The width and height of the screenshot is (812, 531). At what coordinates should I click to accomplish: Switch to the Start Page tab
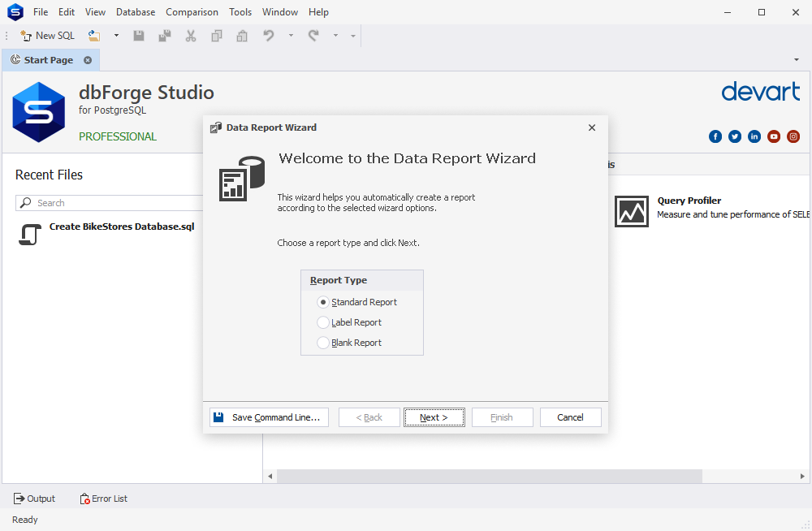coord(49,60)
